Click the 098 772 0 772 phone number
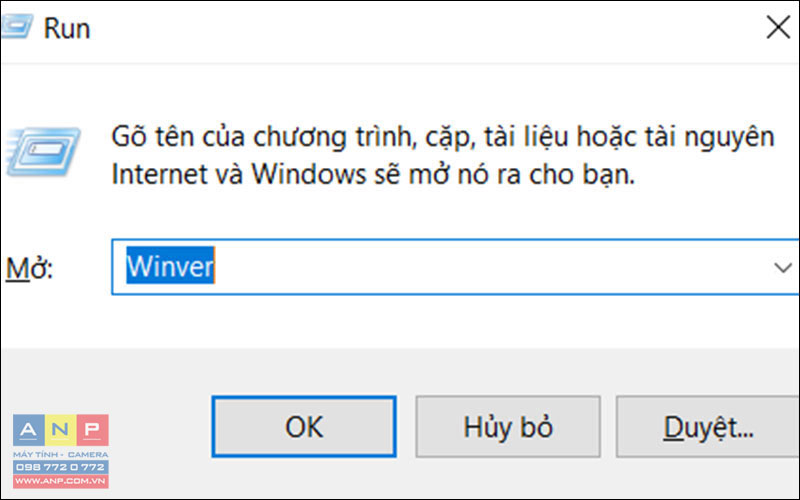Viewport: 800px width, 500px height. tap(61, 467)
